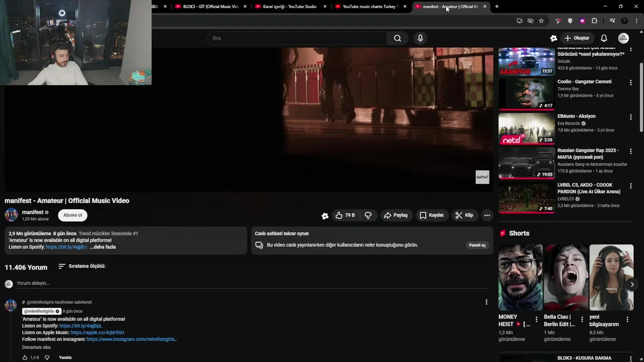The width and height of the screenshot is (644, 362).
Task: Open the media control icon in browser toolbar
Action: 612,21
